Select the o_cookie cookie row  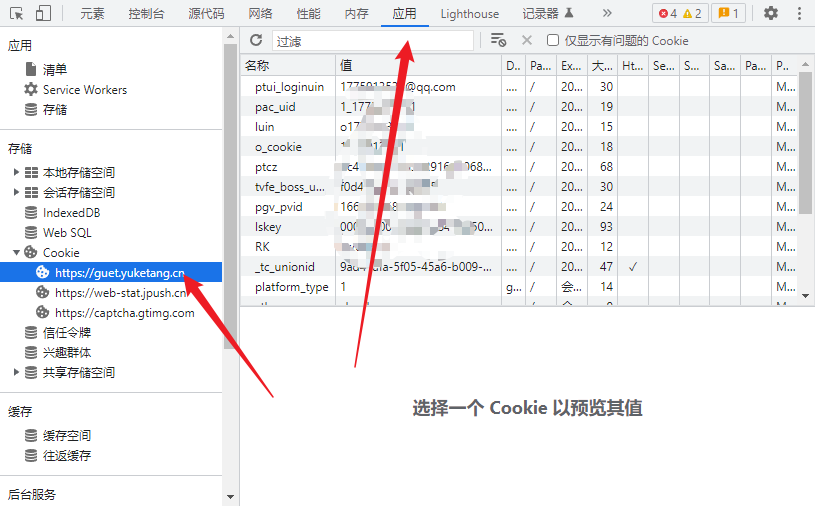coord(519,147)
